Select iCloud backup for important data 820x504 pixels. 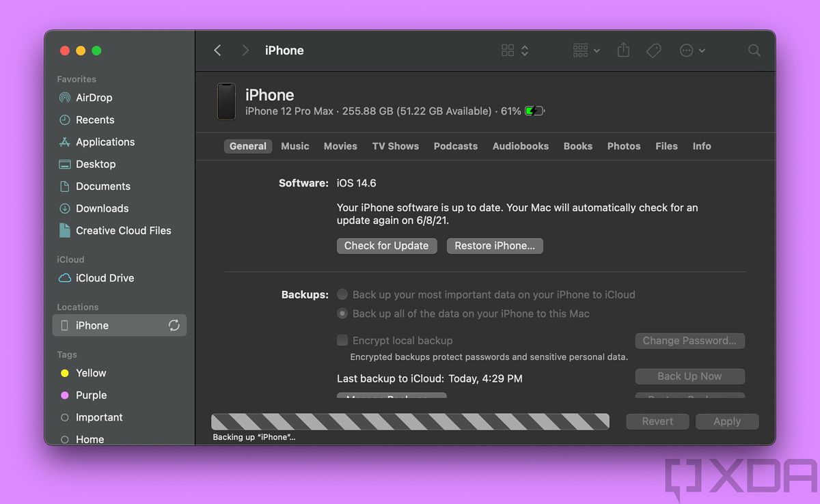[x=342, y=294]
